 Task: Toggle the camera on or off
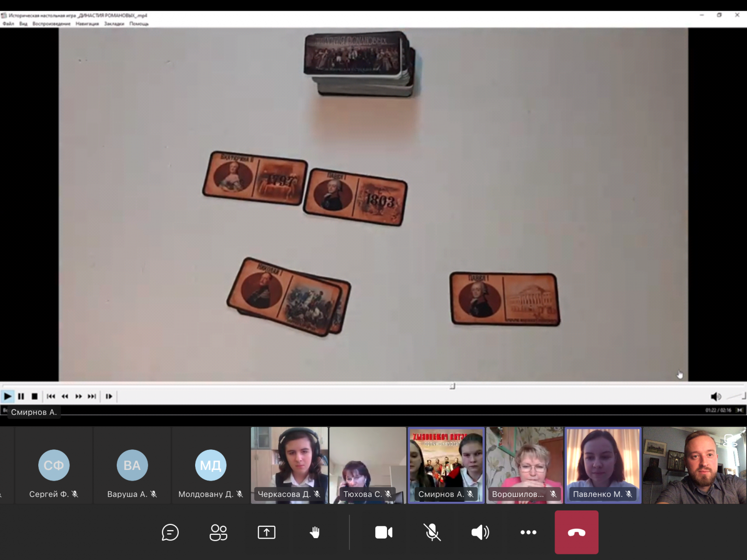pos(384,532)
